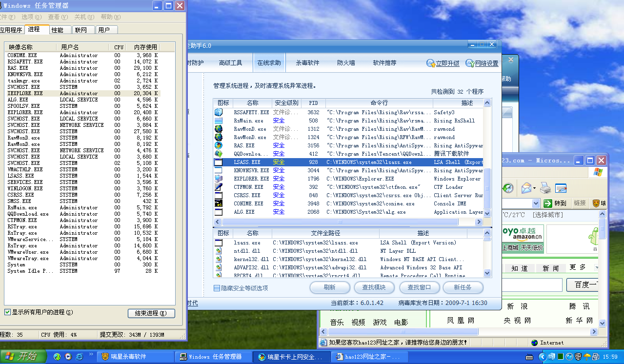Select IEXPLORE.EXE row in Task Manager
Image resolution: width=624 pixels, height=364 pixels.
(x=25, y=93)
